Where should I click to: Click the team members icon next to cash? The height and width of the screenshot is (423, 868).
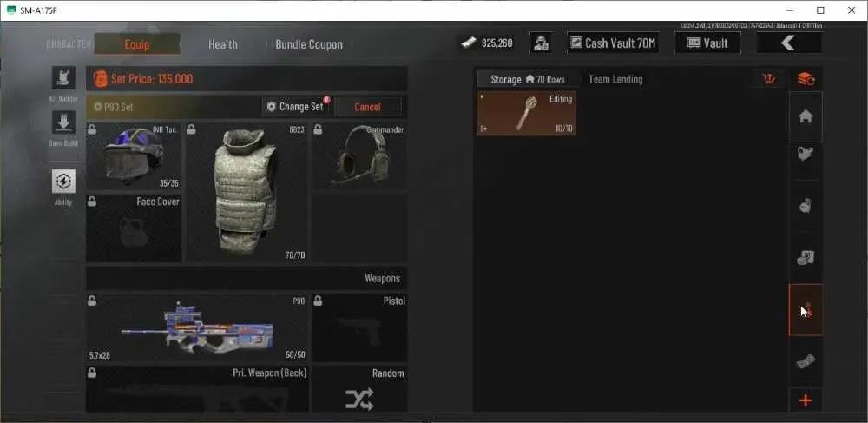click(540, 43)
